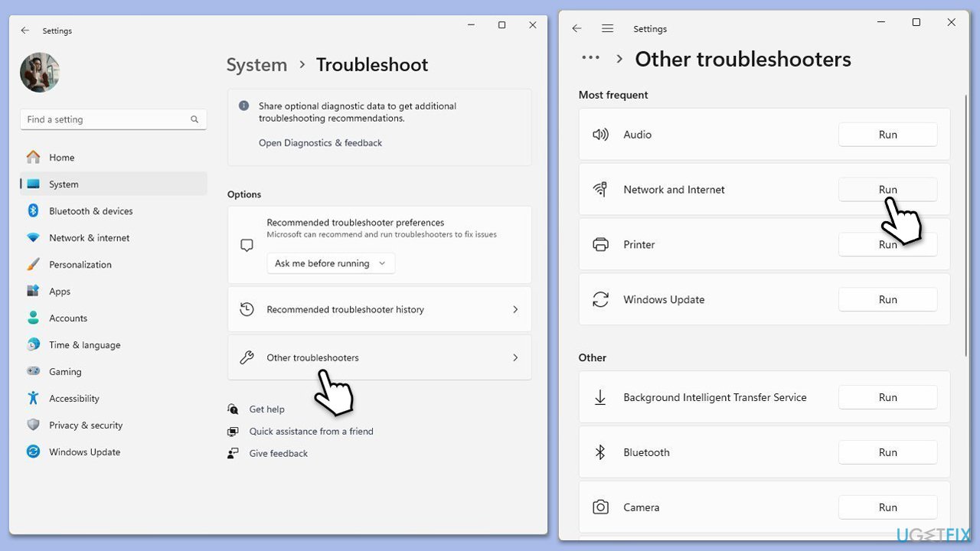The height and width of the screenshot is (551, 980).
Task: Expand Ask me before running dropdown
Action: coord(331,263)
